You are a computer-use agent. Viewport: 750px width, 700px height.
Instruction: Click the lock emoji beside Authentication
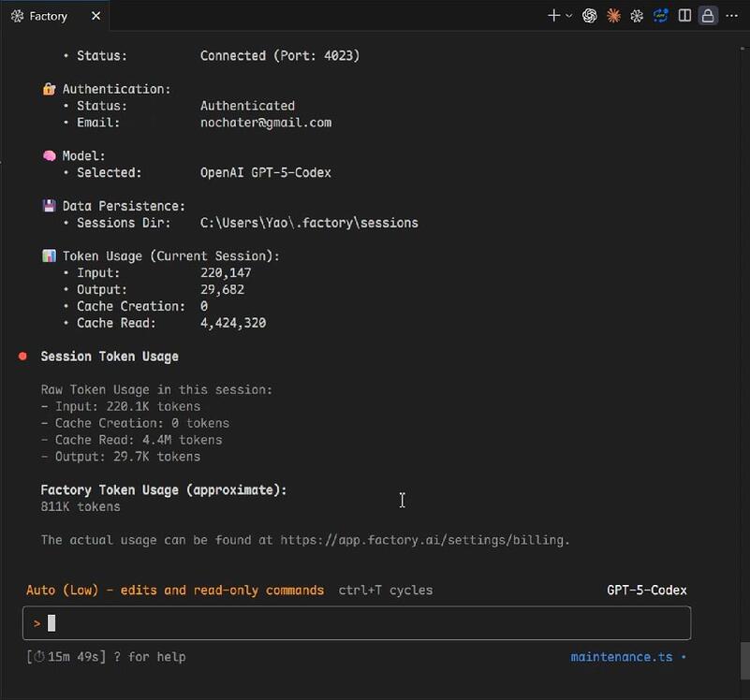click(50, 89)
